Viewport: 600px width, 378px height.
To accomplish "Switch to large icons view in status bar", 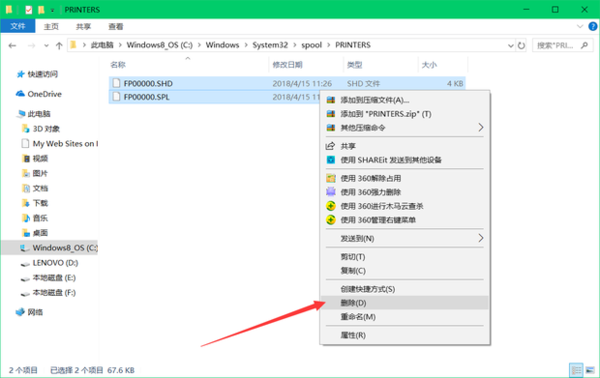I will point(590,370).
